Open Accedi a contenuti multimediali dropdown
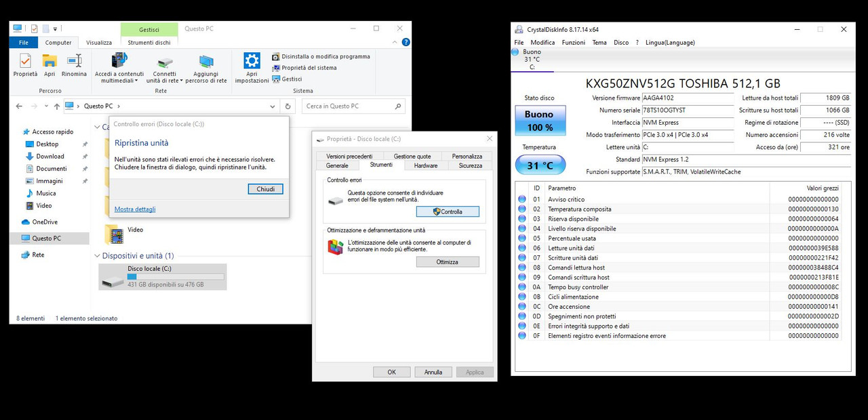 coord(119,68)
